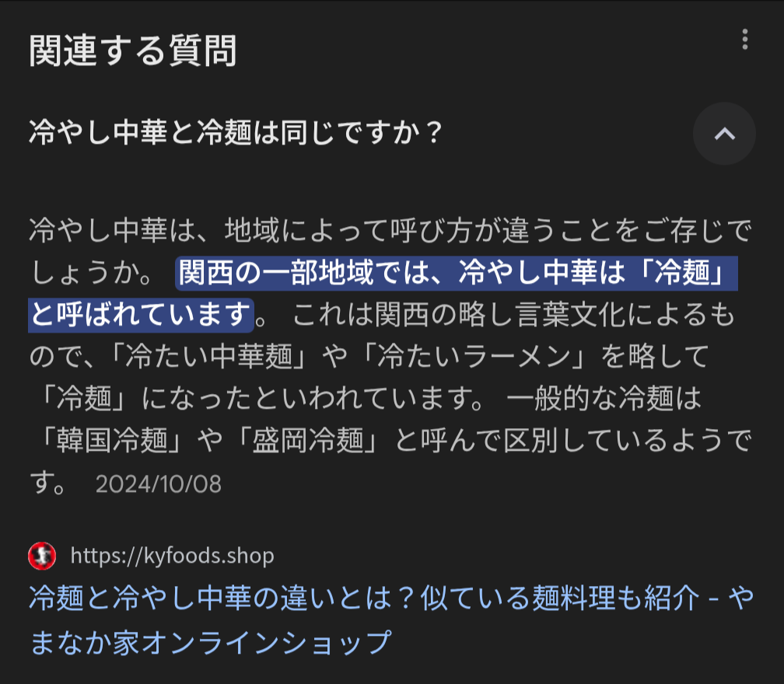This screenshot has height=684, width=784.
Task: Open the https://kyfoods.shop URL text
Action: [x=173, y=556]
